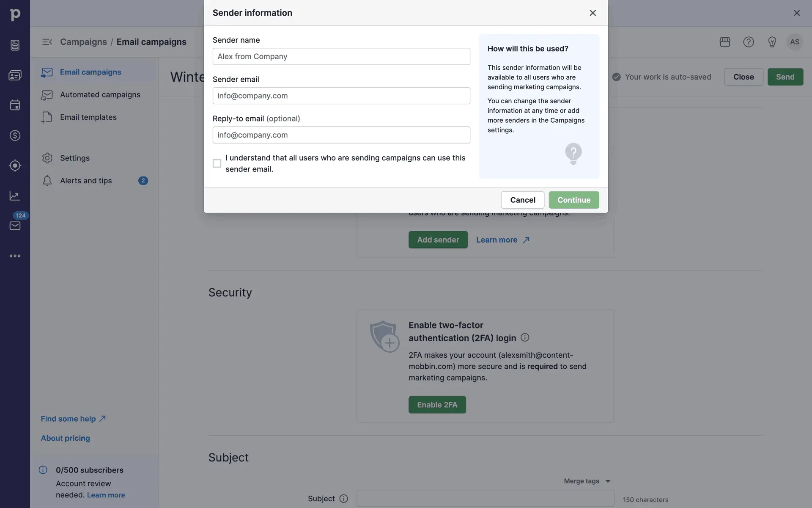The width and height of the screenshot is (812, 508).
Task: Open the more options ellipsis in sidebar
Action: [x=15, y=256]
